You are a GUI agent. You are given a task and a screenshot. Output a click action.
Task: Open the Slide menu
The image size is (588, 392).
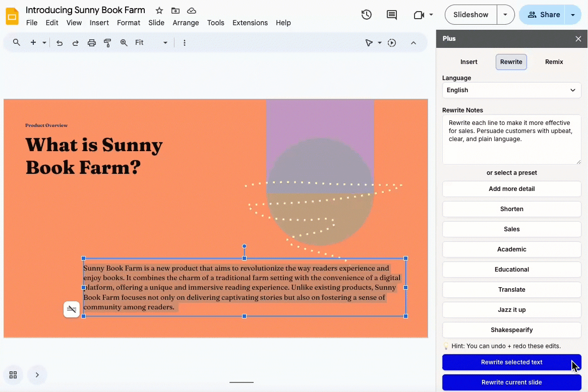156,23
